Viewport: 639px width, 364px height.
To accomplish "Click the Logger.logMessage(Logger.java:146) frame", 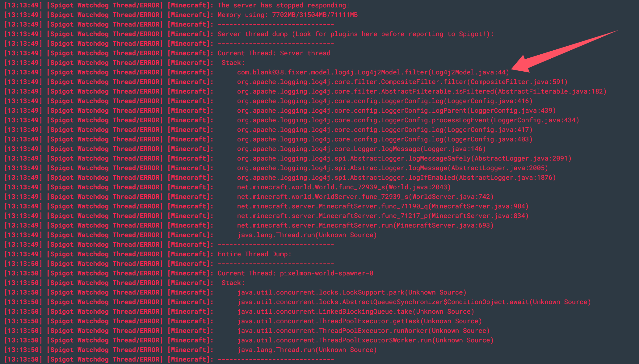I will tap(361, 149).
